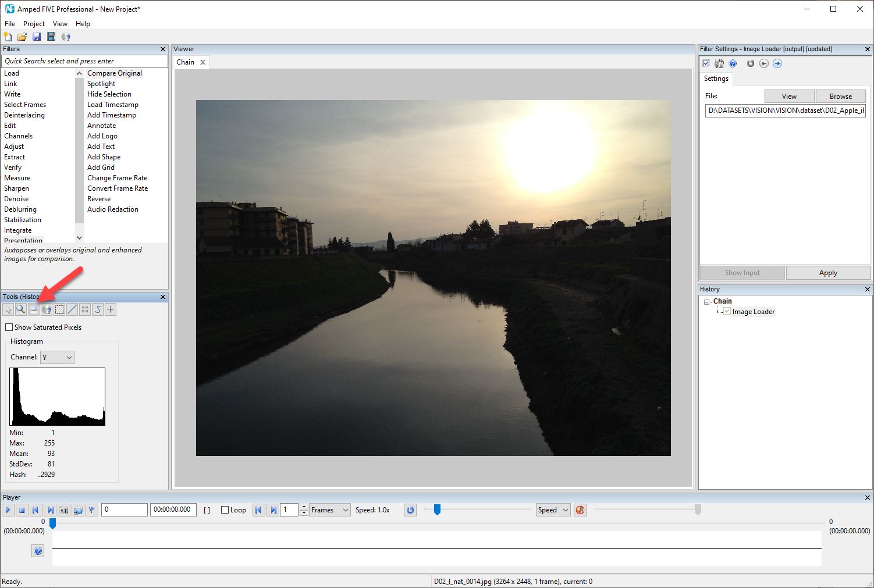
Task: Pick the S-shaped curve tool
Action: pos(98,309)
